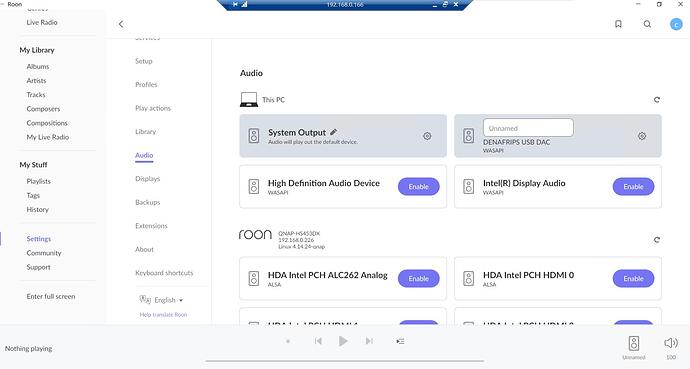
Task: Open Playlists under My Stuff
Action: click(38, 181)
